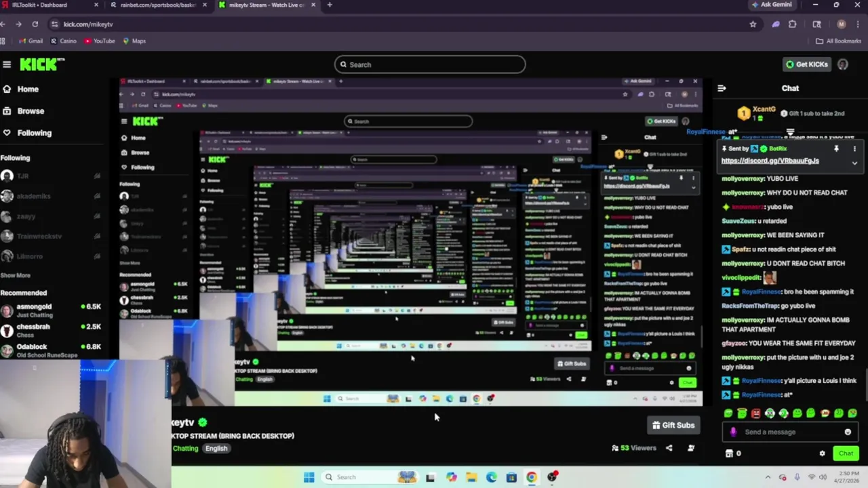Click the Kick search box
The width and height of the screenshot is (868, 488).
click(x=430, y=64)
